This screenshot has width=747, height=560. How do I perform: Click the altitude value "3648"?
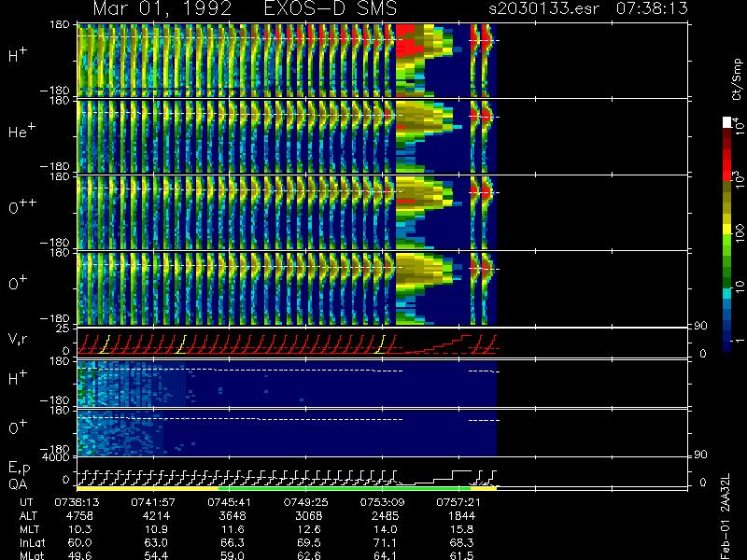tap(233, 516)
